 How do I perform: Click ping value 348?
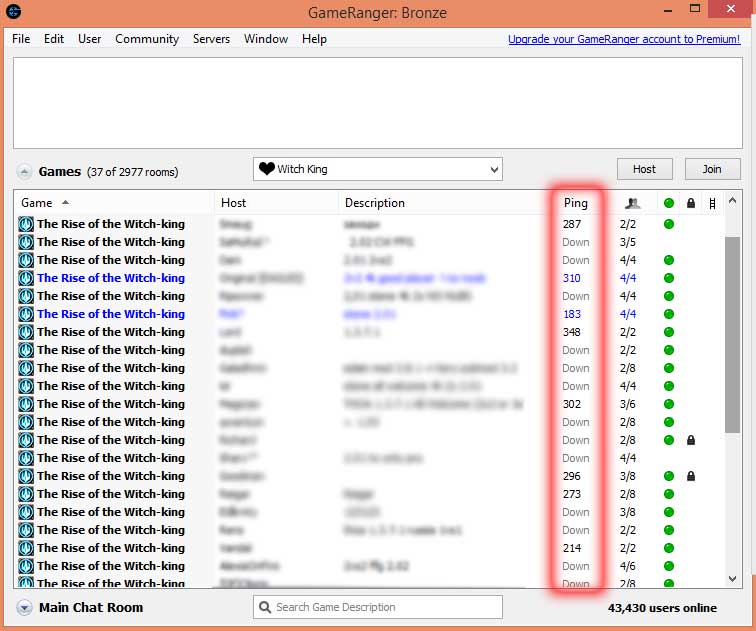point(571,332)
